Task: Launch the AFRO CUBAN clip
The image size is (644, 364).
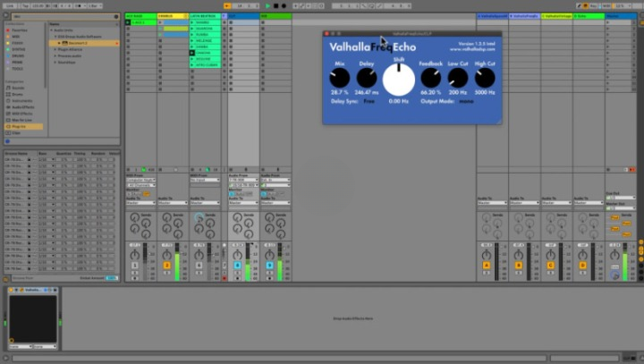Action: point(191,65)
